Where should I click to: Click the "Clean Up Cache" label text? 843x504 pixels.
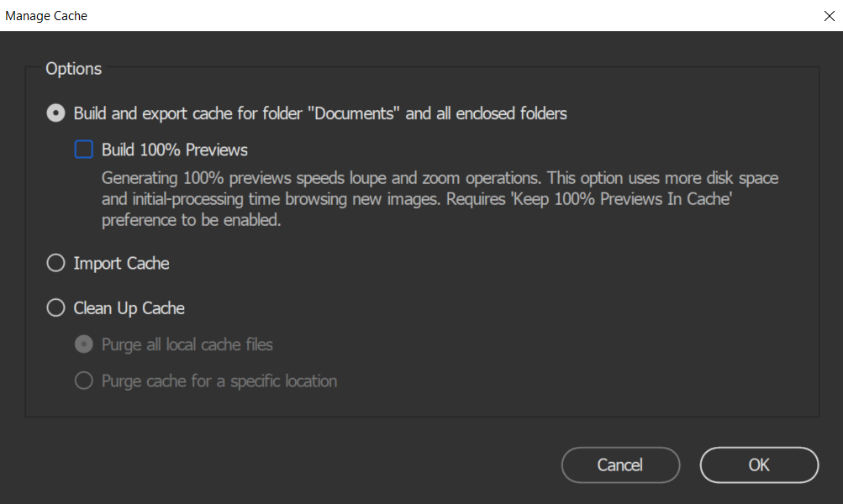(129, 308)
